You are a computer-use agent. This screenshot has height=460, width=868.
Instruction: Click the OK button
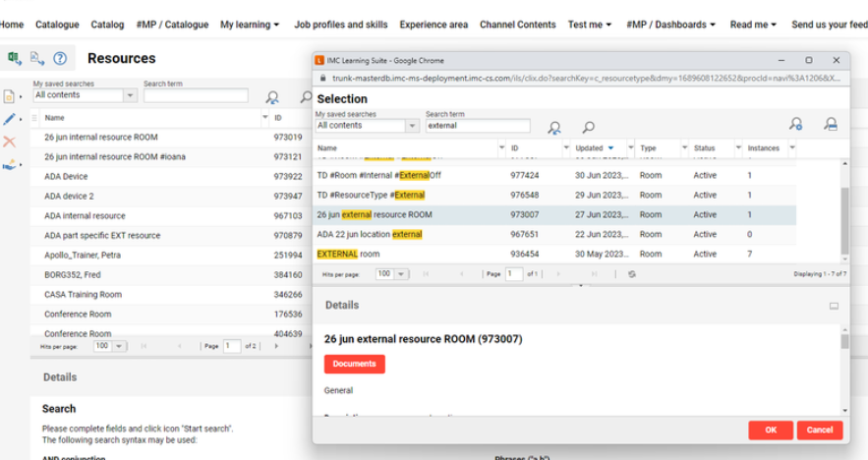pyautogui.click(x=771, y=431)
